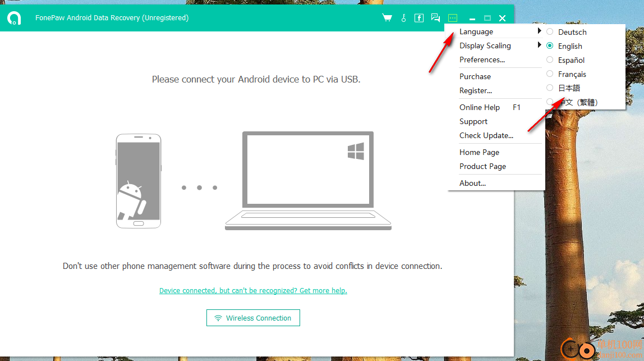The width and height of the screenshot is (644, 361).
Task: Click the FonePaw Android Data Recovery title text
Action: click(x=112, y=17)
